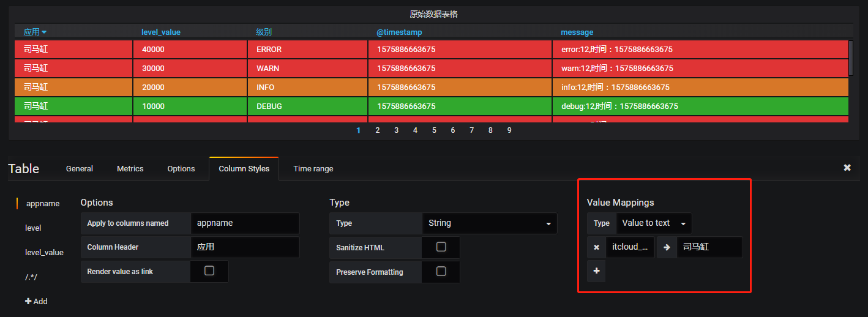Select the level column style rule
Image resolution: width=868 pixels, height=317 pixels.
[x=33, y=228]
